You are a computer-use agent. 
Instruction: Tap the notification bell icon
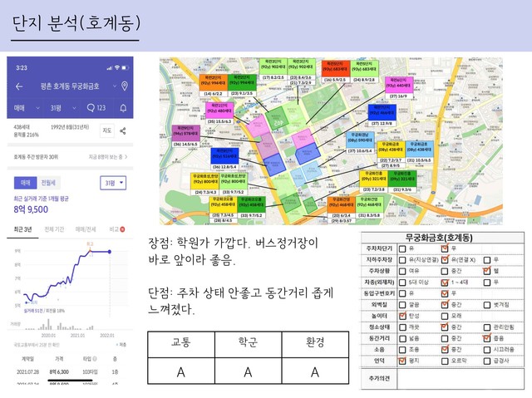coord(123,108)
